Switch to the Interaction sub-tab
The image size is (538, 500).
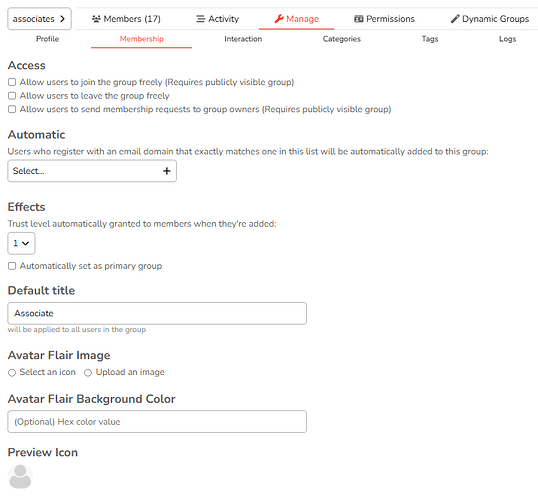pos(243,39)
